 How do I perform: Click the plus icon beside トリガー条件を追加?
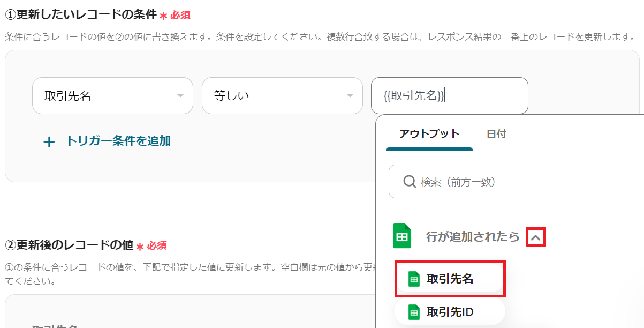tap(49, 142)
